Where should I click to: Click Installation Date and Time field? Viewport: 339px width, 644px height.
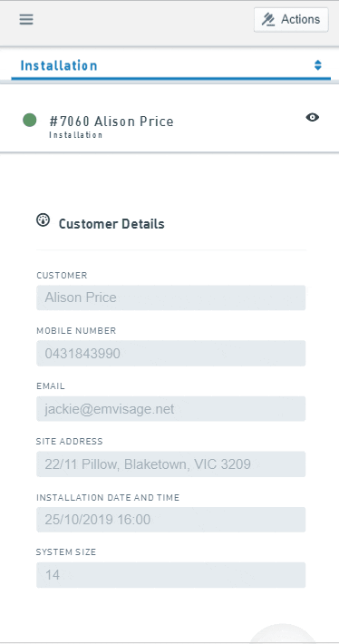pyautogui.click(x=170, y=520)
